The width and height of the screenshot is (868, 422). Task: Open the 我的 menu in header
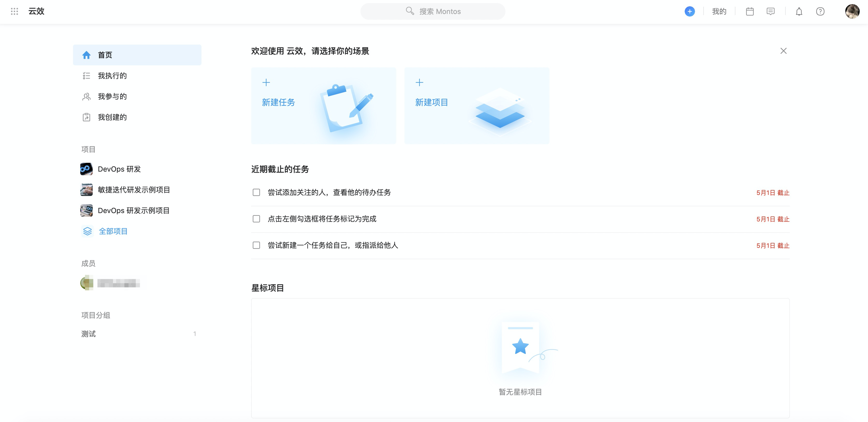pyautogui.click(x=719, y=11)
